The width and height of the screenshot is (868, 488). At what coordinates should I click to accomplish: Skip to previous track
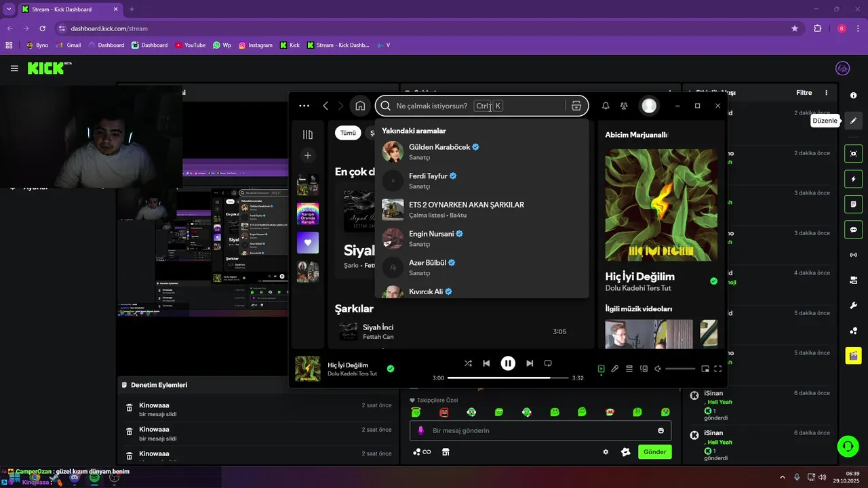tap(486, 363)
